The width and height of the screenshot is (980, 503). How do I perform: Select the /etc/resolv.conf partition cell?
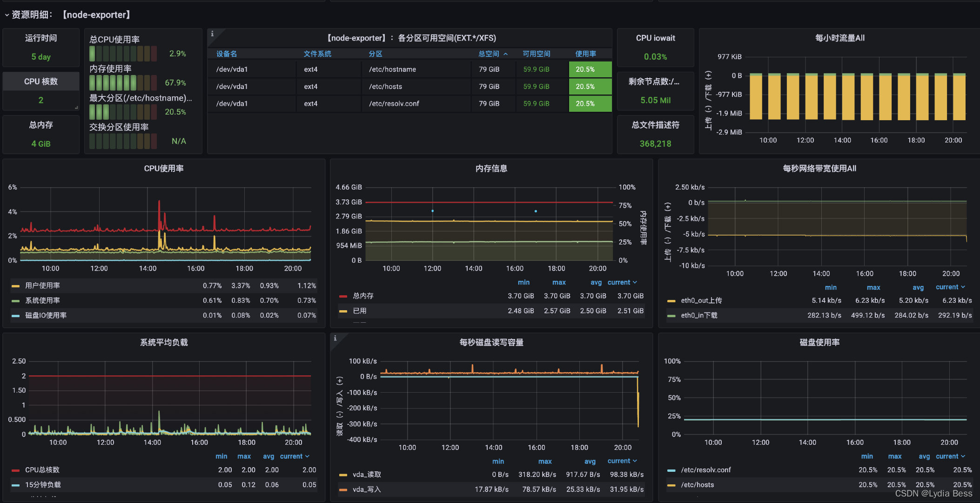point(416,103)
